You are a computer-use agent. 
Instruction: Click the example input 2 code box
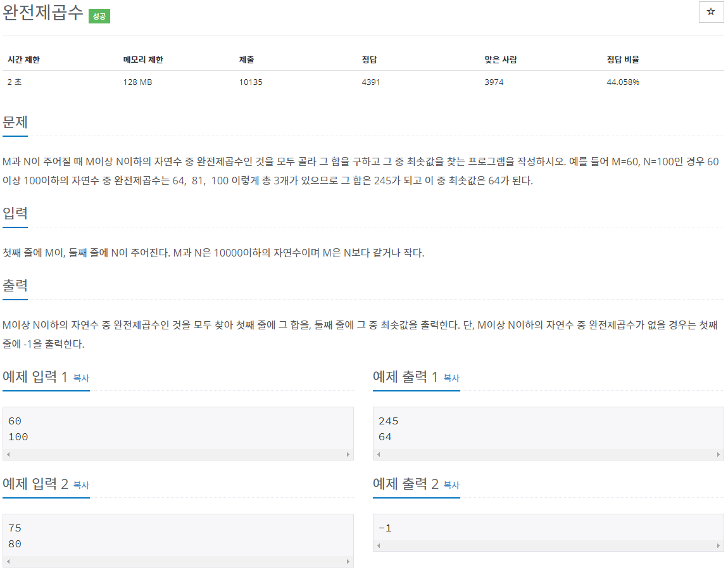[178, 540]
